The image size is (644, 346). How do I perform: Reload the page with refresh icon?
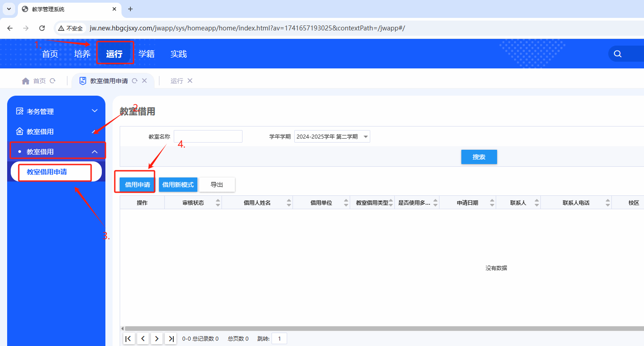click(x=42, y=28)
